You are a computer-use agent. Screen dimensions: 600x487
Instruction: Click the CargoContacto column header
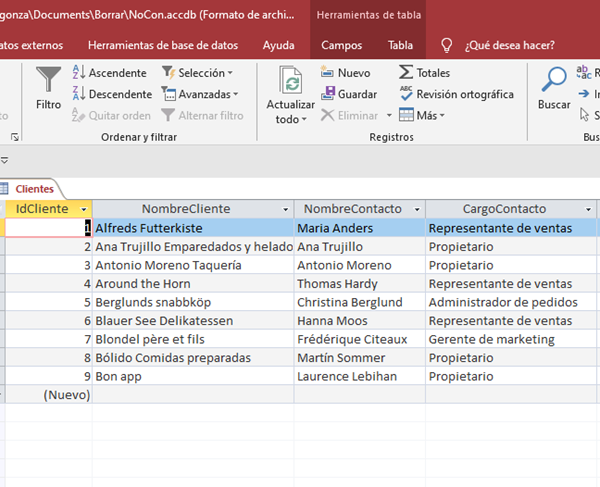[x=504, y=209]
